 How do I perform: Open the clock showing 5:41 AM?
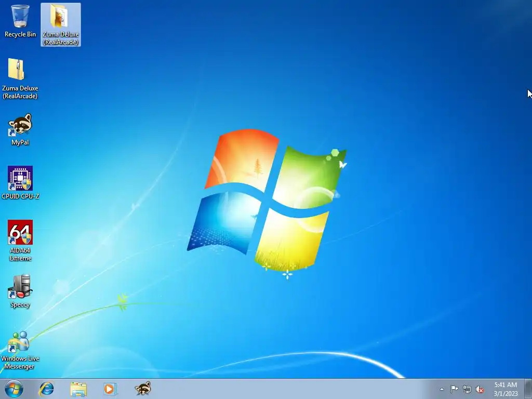pos(506,389)
